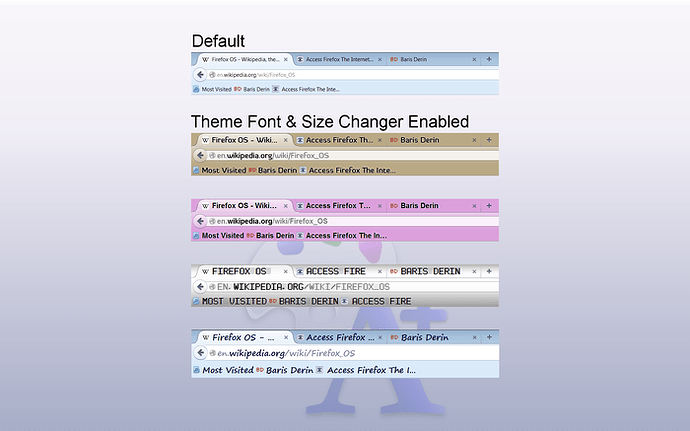Image resolution: width=690 pixels, height=431 pixels.
Task: Open Access Firefox The Inte bookmark in Default example
Action: coord(306,89)
